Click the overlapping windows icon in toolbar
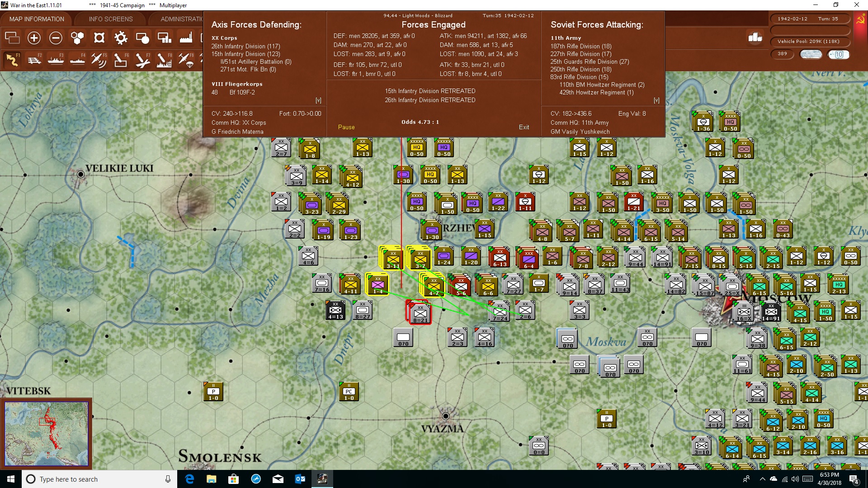The width and height of the screenshot is (868, 488). point(12,38)
